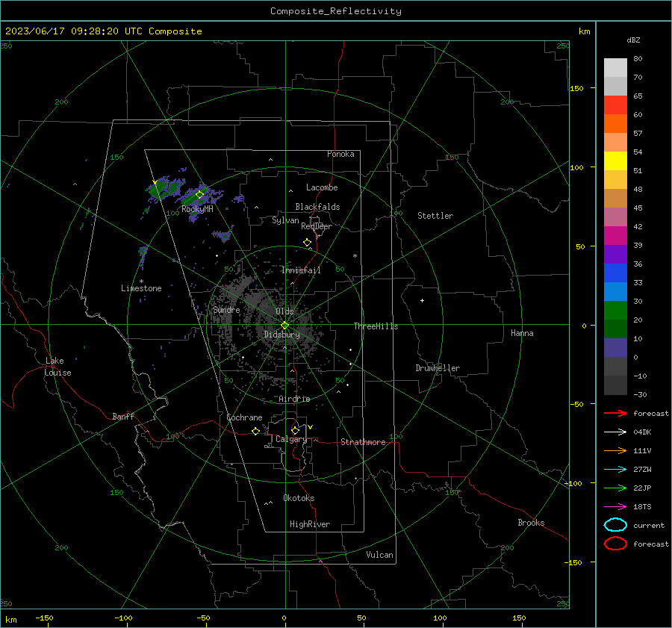Select the magenta 39-42 dBZ color band
Viewport: 672px width, 628px height.
(x=615, y=235)
